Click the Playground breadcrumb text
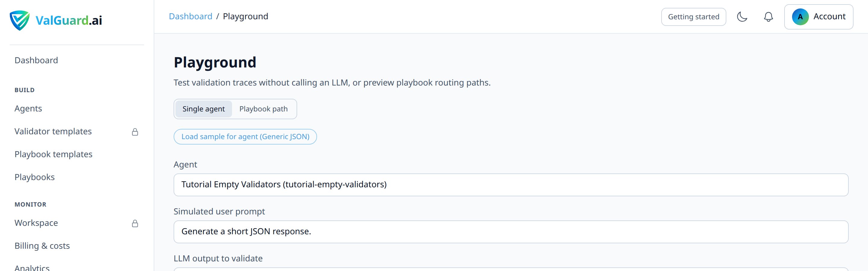The height and width of the screenshot is (271, 868). [245, 17]
